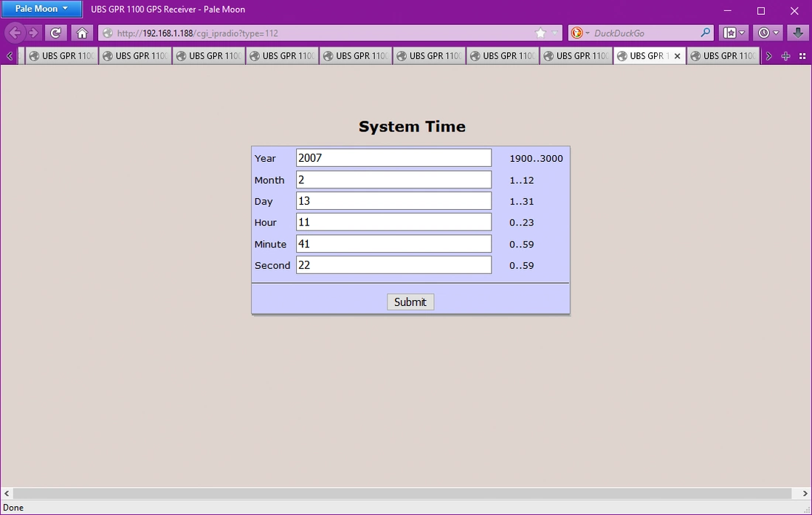Image resolution: width=812 pixels, height=515 pixels.
Task: Open the history clock button
Action: click(764, 33)
